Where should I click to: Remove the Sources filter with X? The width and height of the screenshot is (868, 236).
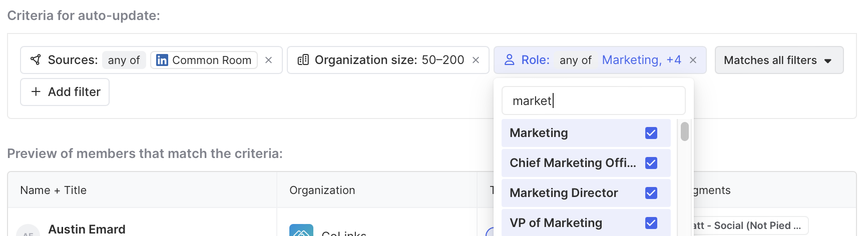pyautogui.click(x=268, y=60)
